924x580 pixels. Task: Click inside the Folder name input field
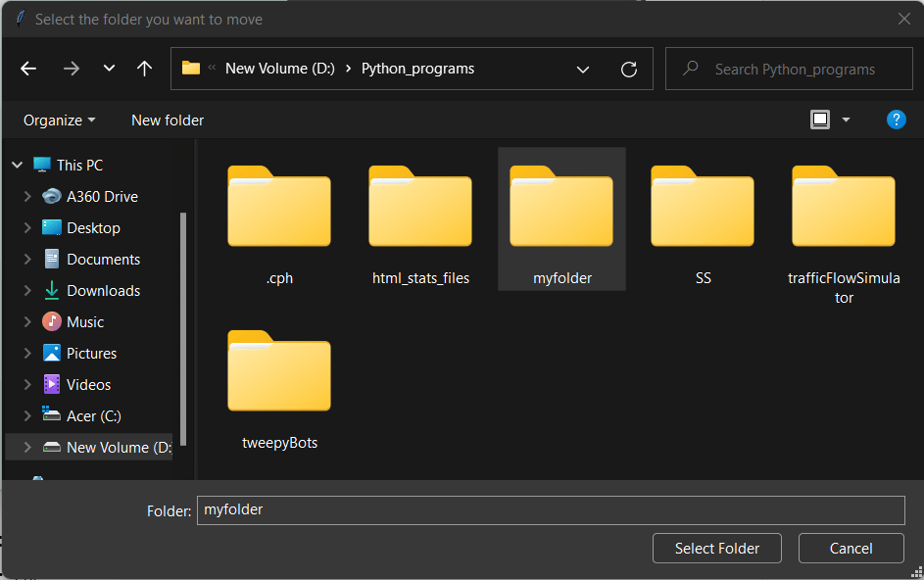point(551,509)
